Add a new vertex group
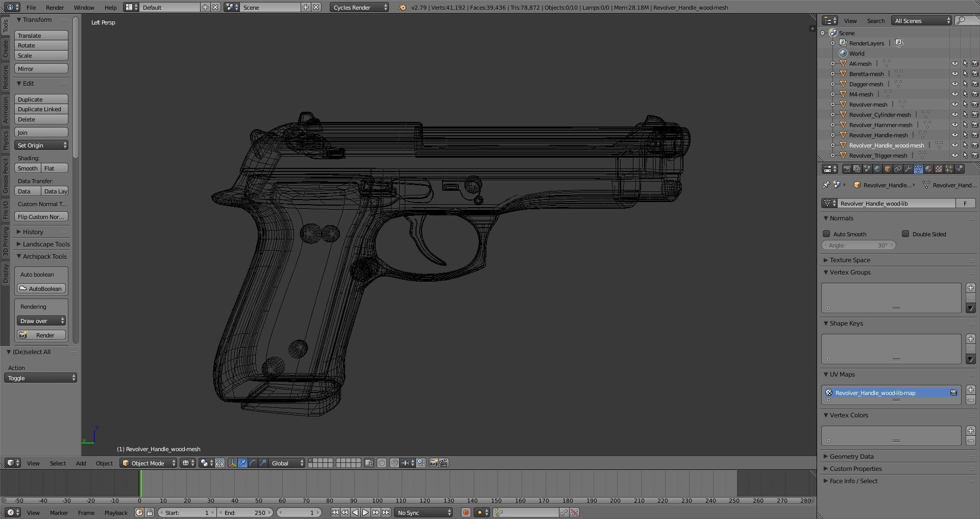 pos(971,288)
